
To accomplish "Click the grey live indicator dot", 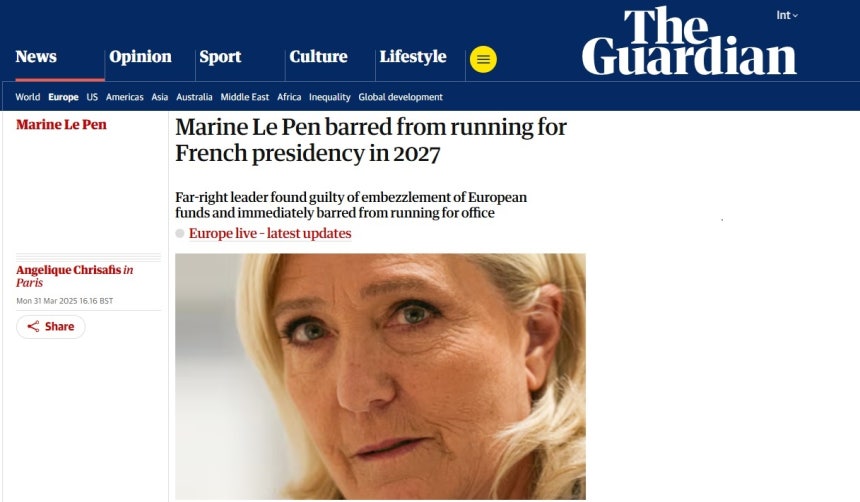I will (x=180, y=233).
